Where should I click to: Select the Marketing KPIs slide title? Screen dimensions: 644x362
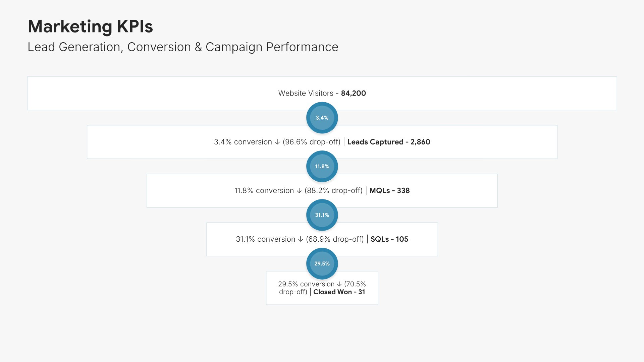(x=90, y=26)
